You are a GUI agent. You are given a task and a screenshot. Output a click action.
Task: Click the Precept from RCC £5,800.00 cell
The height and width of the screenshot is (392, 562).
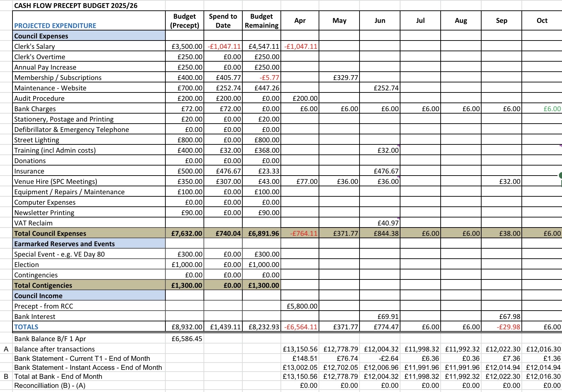click(300, 306)
